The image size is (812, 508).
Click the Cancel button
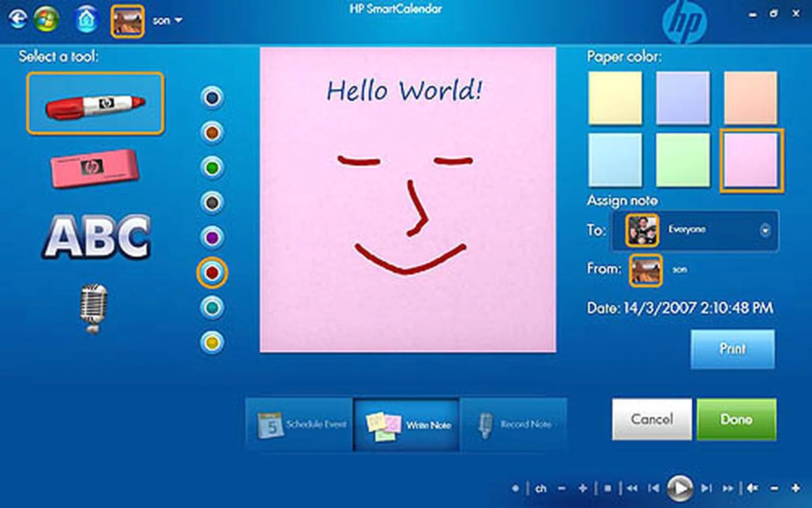pyautogui.click(x=652, y=419)
